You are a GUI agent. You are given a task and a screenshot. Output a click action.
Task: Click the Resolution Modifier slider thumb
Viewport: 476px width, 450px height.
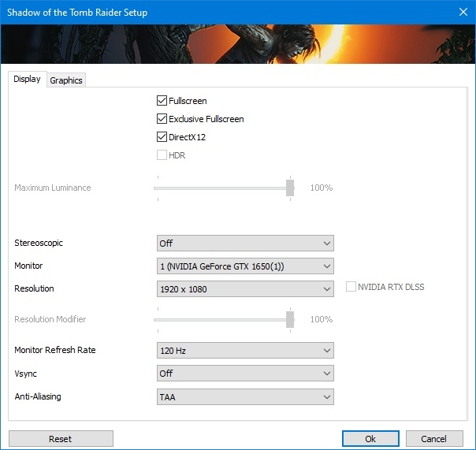tap(290, 319)
